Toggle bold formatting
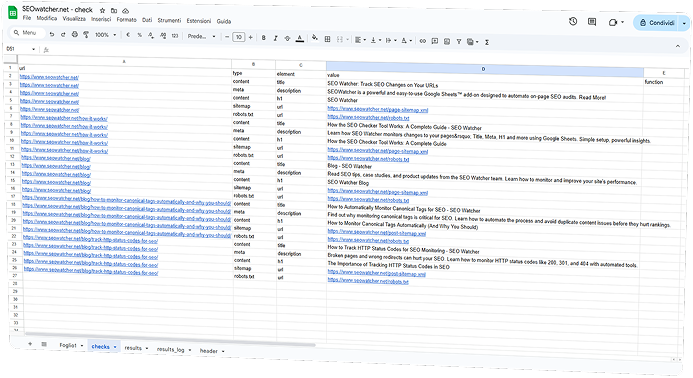The height and width of the screenshot is (378, 693). coord(263,38)
